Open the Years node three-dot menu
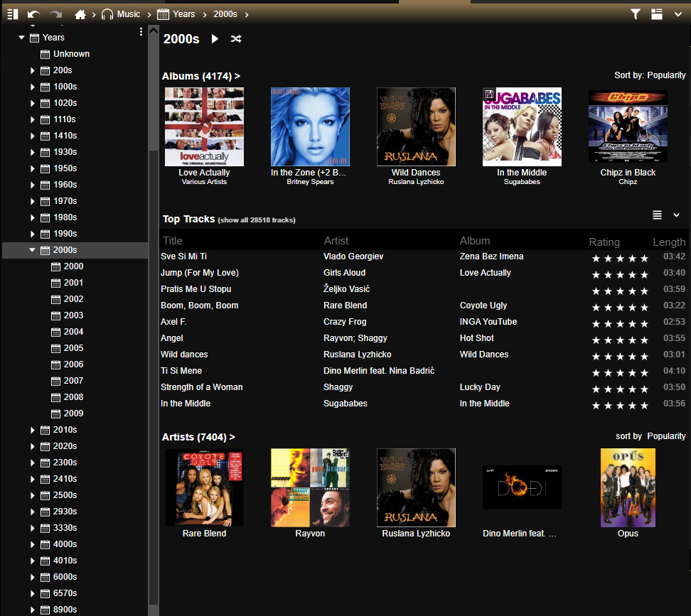The image size is (691, 616). pyautogui.click(x=141, y=32)
